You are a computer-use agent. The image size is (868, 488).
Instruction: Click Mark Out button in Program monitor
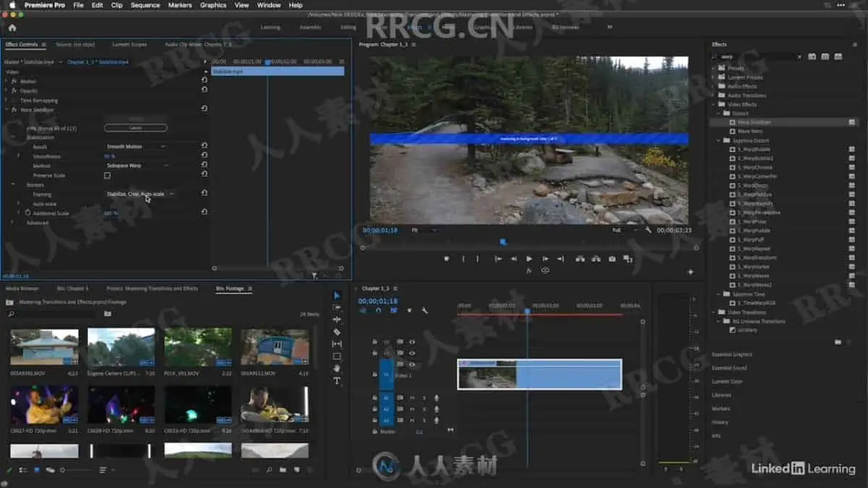477,258
